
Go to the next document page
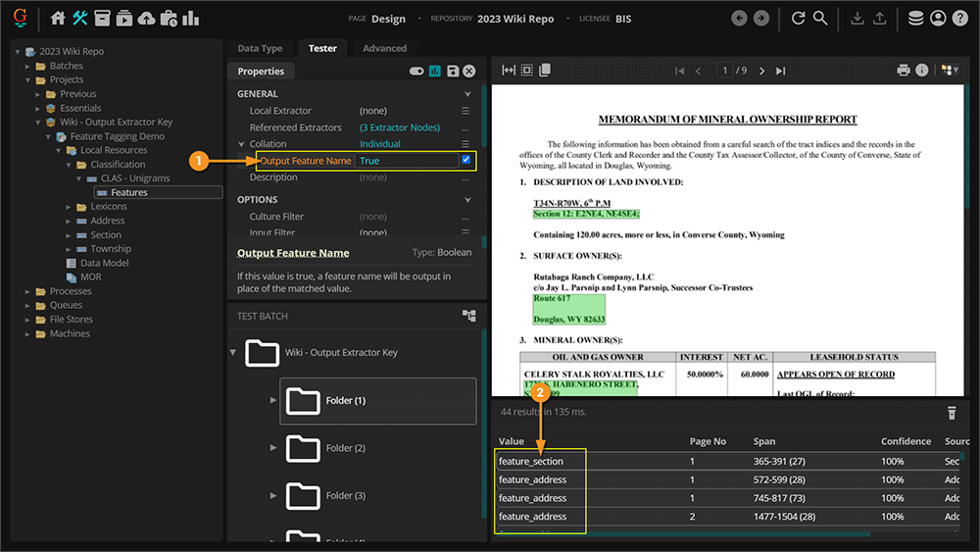point(760,71)
